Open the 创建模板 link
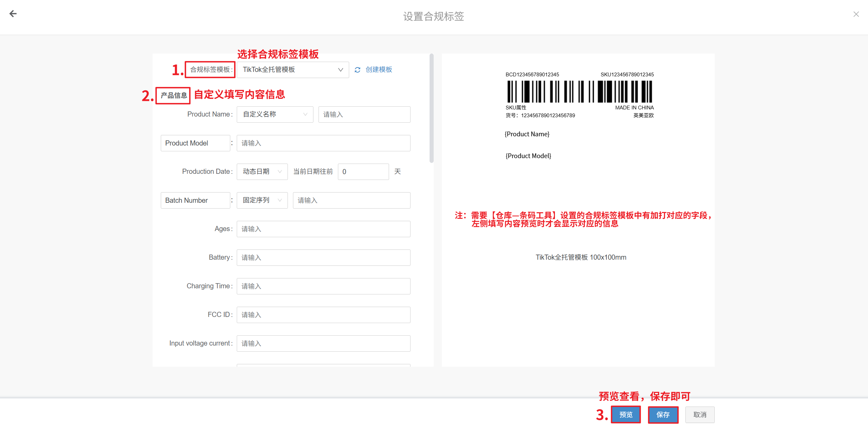Image resolution: width=868 pixels, height=427 pixels. 379,70
